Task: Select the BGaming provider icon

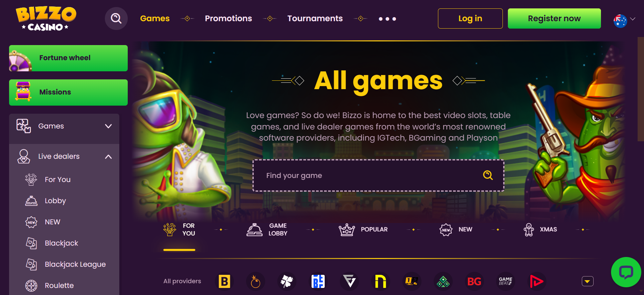Action: pos(225,281)
